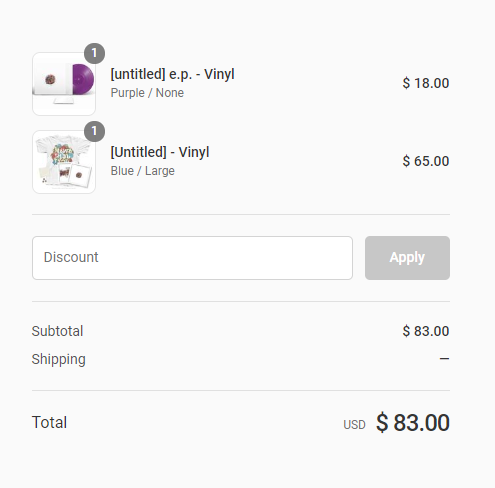
Task: Select the "[Untitled] - Vinyl" product title
Action: pyautogui.click(x=160, y=152)
